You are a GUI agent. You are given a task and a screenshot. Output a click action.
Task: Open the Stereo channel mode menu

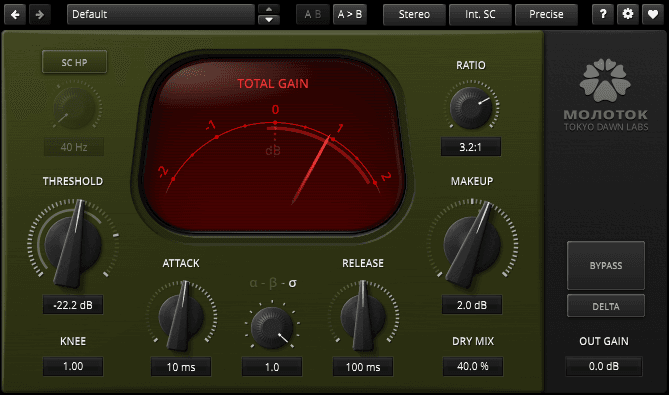[x=414, y=15]
